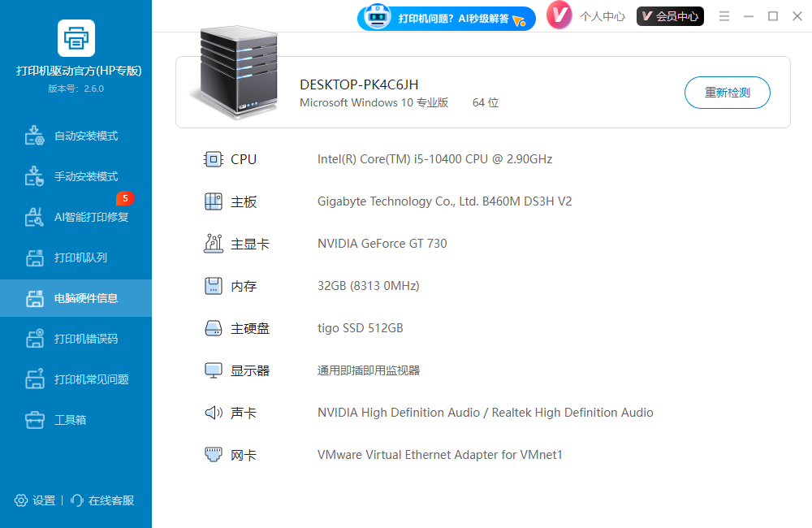Click the 工具箱 toolbox icon
The image size is (812, 528).
coord(34,420)
